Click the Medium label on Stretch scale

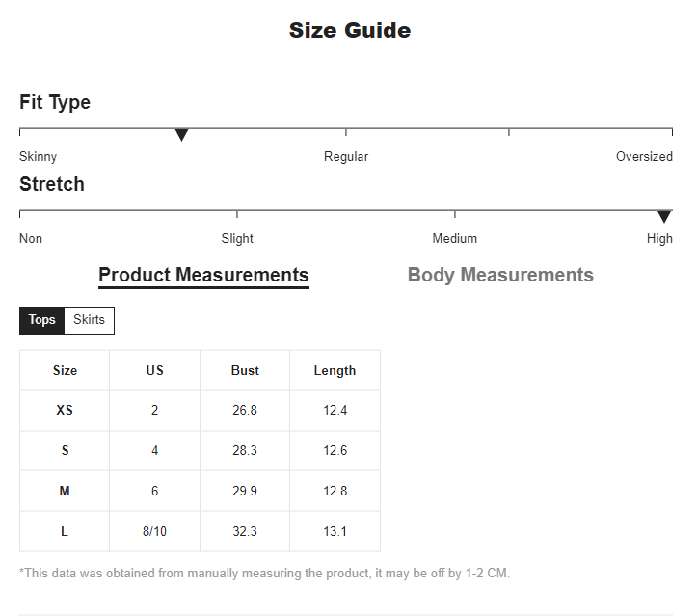(454, 239)
